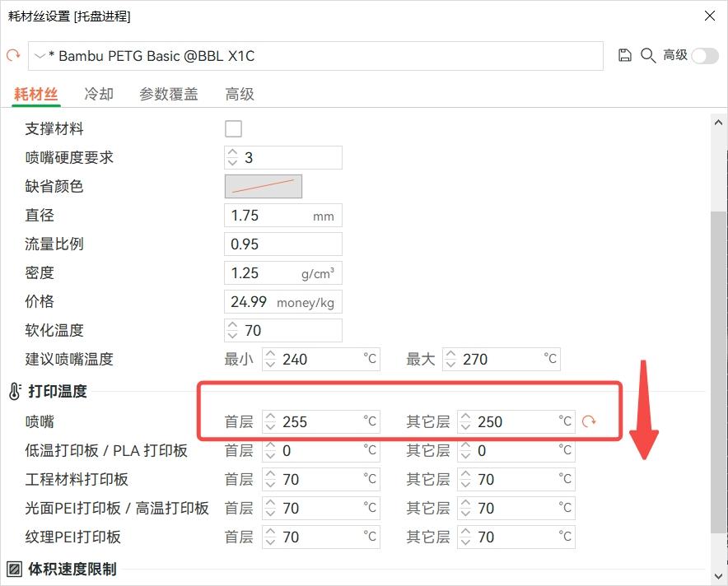Click the 光面PEI打印板 其它层 70 field
The height and width of the screenshot is (586, 728).
coord(516,508)
